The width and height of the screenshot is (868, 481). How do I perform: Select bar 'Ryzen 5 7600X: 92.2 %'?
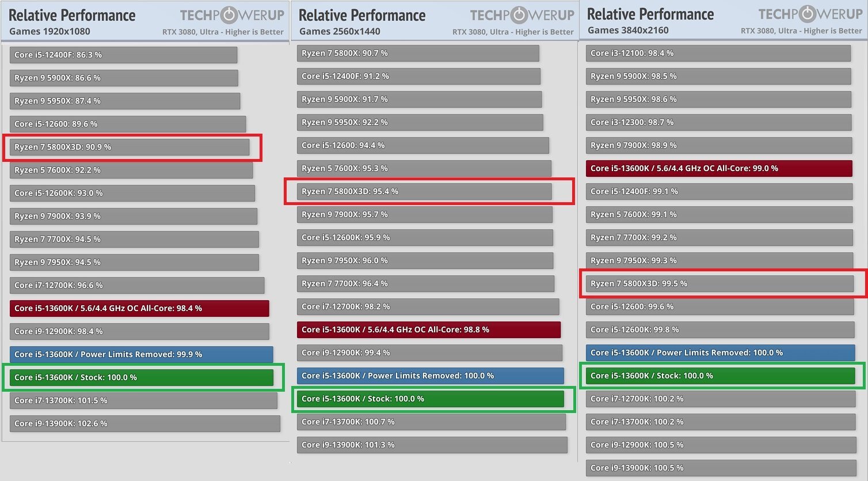point(131,170)
